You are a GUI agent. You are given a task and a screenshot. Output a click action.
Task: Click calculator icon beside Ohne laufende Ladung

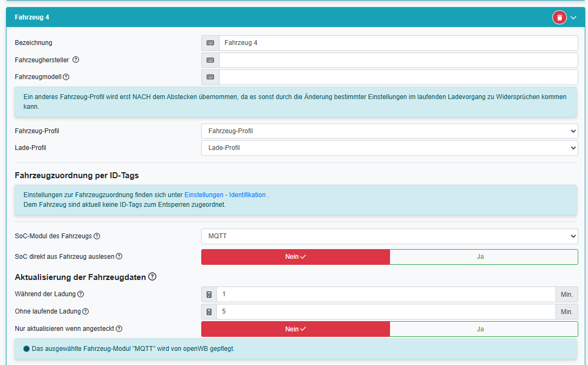coord(209,312)
